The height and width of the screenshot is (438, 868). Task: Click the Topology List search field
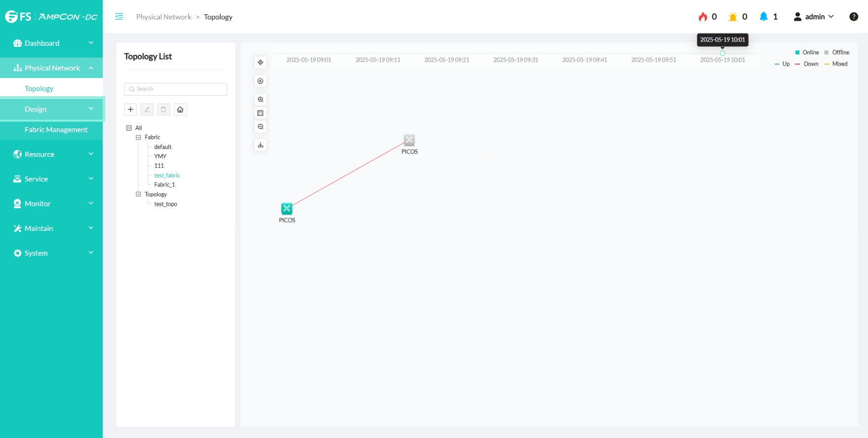pos(176,89)
